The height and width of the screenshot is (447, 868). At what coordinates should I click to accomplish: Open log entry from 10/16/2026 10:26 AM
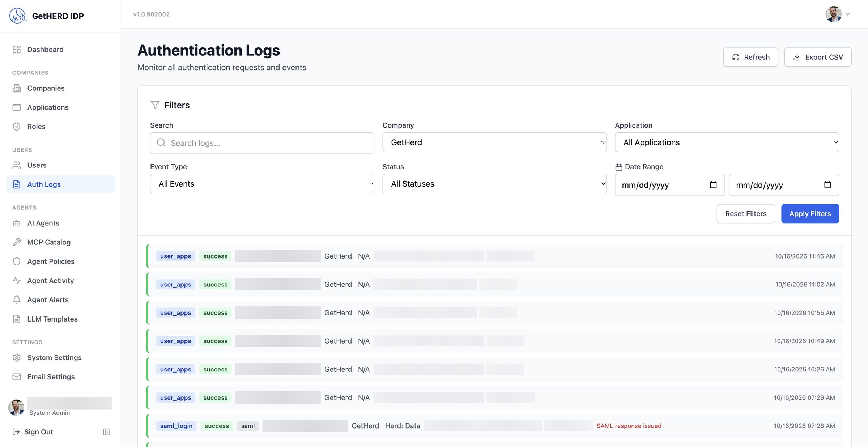tap(494, 369)
